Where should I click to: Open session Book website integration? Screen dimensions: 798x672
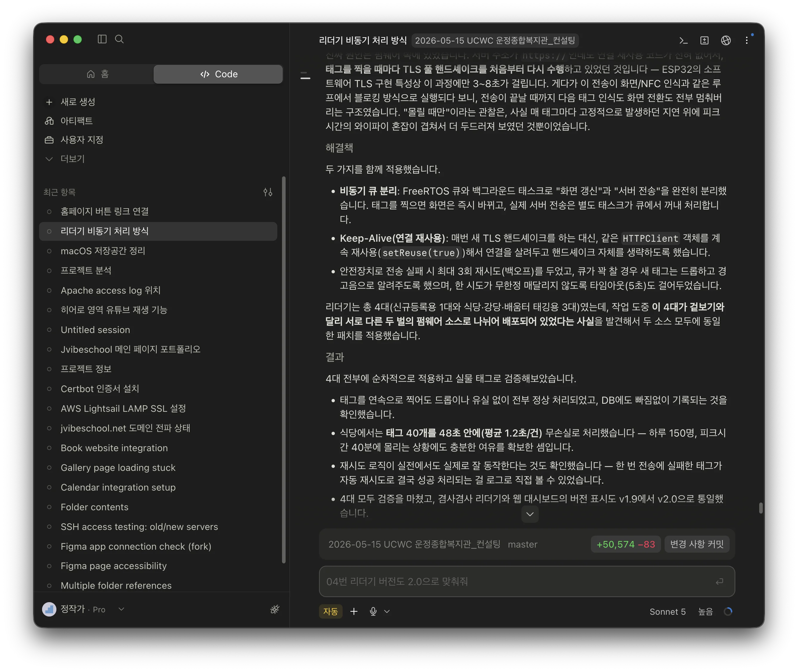coord(158,448)
